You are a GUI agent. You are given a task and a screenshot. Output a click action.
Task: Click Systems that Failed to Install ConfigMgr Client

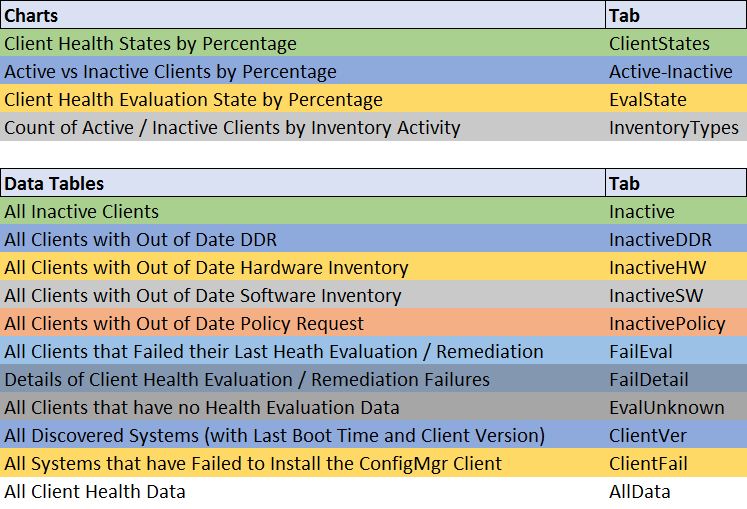[x=253, y=464]
